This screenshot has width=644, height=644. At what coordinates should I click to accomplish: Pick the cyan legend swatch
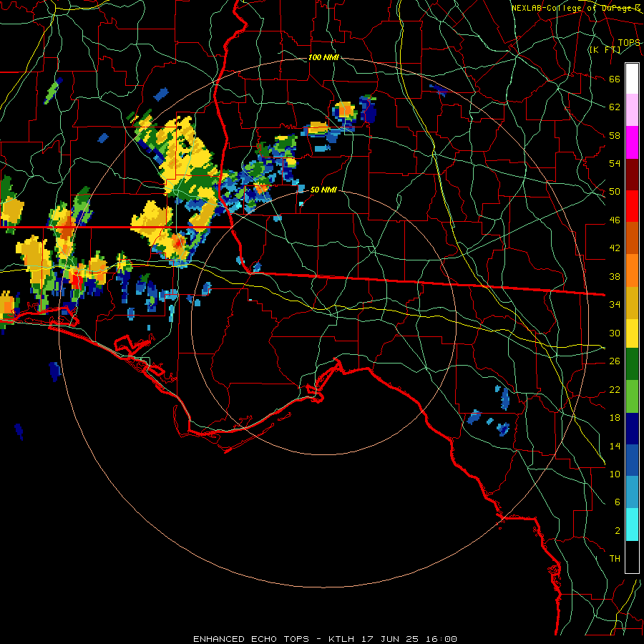(632, 525)
